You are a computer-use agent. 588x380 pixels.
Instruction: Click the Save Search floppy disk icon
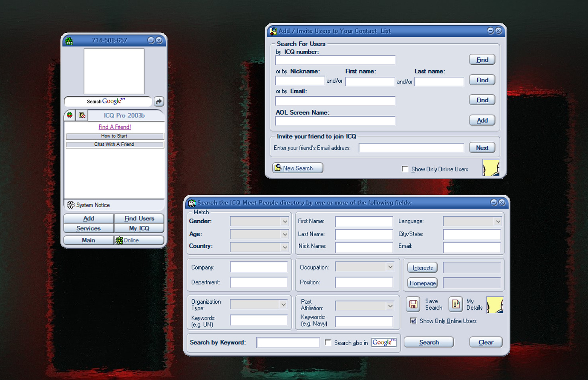[x=413, y=304]
